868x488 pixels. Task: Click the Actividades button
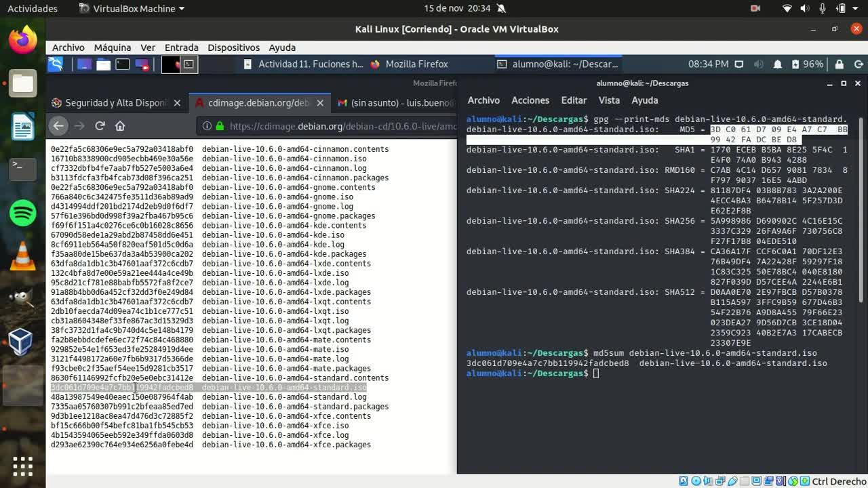coord(32,9)
